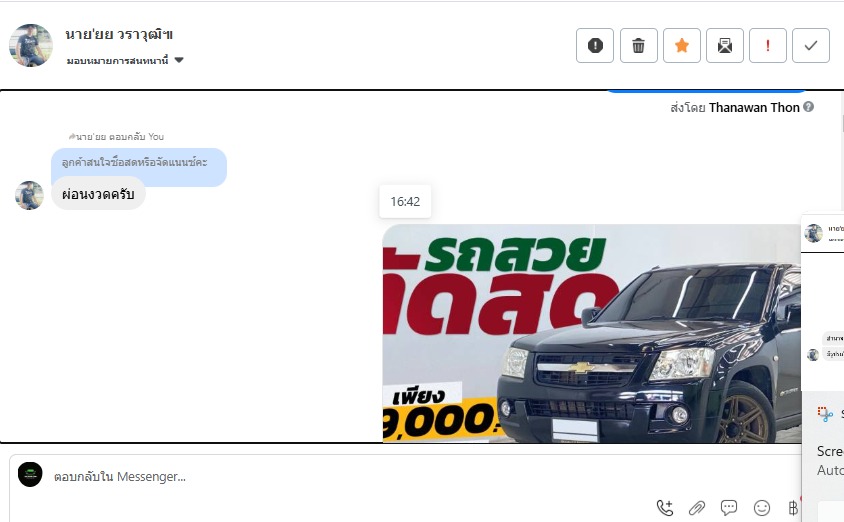Attach a file with paperclip icon
Screen dimensions: 844x522
pos(697,507)
